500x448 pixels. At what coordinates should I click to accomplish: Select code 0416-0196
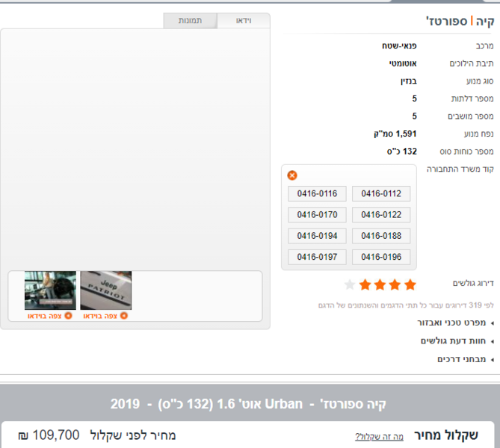tap(381, 257)
